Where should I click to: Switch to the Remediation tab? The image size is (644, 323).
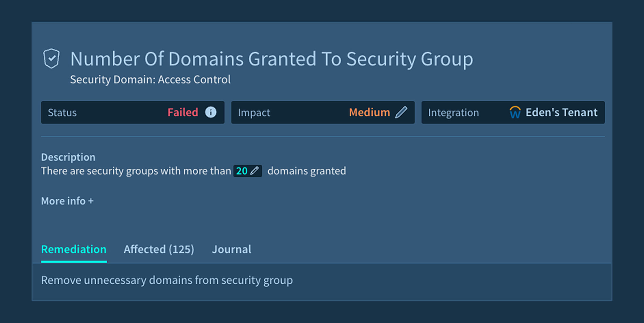74,249
